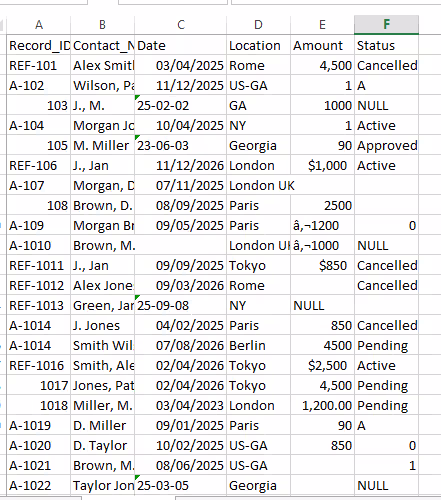Select column A header
The height and width of the screenshot is (500, 441).
pos(39,25)
